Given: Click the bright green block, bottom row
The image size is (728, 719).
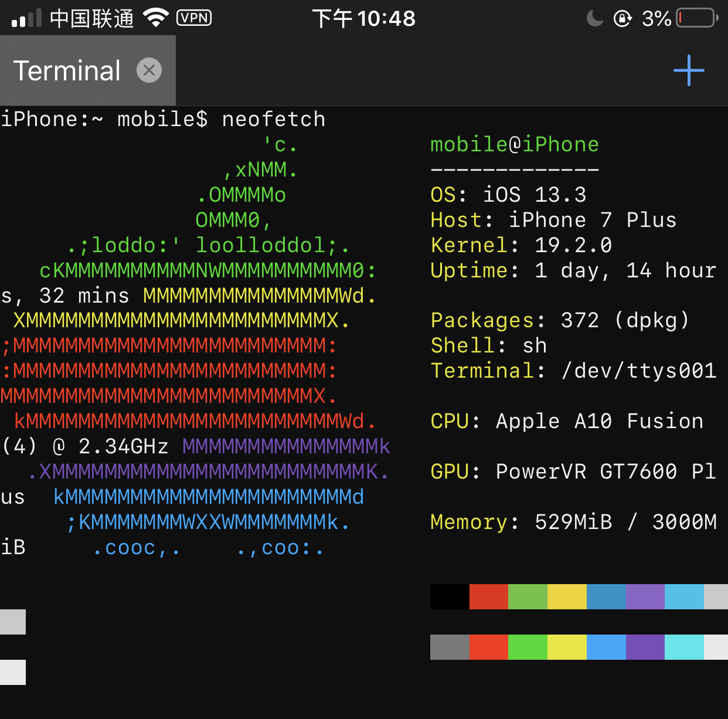Looking at the screenshot, I should [528, 647].
